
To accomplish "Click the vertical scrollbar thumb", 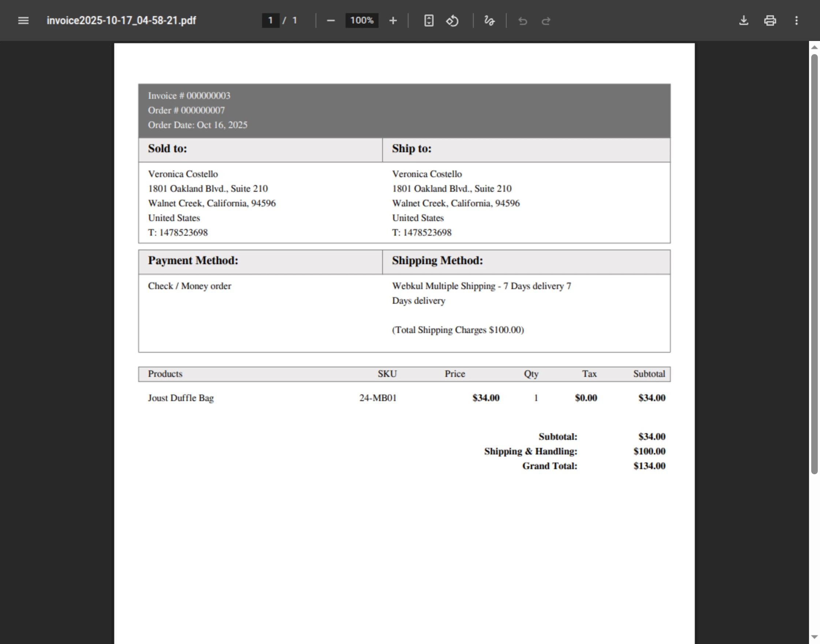I will click(815, 264).
